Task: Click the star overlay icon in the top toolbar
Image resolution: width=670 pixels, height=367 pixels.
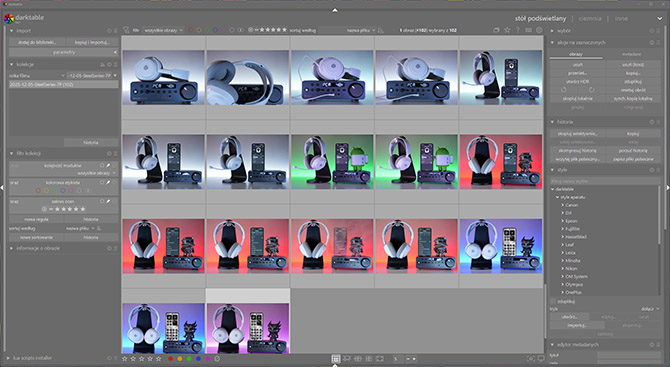Action: point(507,30)
